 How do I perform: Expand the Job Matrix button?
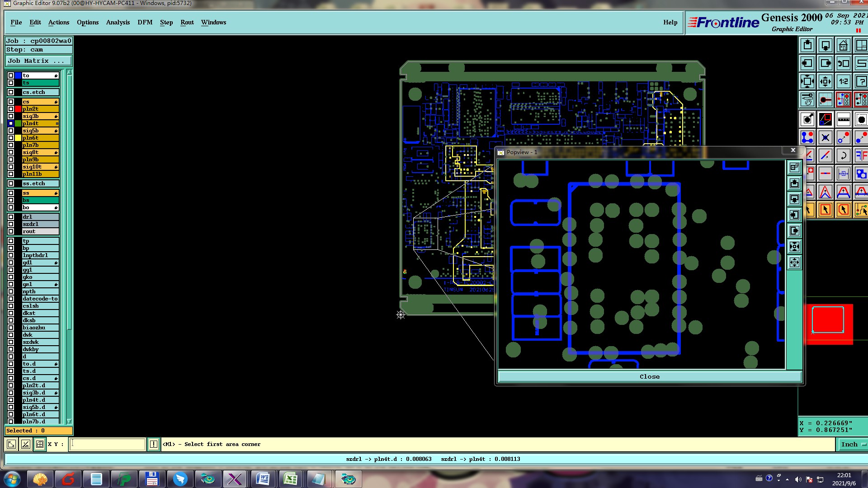coord(38,61)
